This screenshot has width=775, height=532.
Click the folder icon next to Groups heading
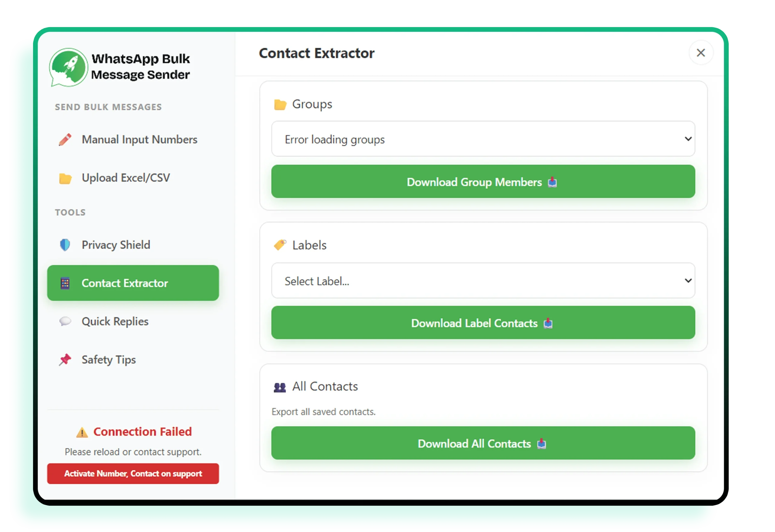[x=280, y=105]
